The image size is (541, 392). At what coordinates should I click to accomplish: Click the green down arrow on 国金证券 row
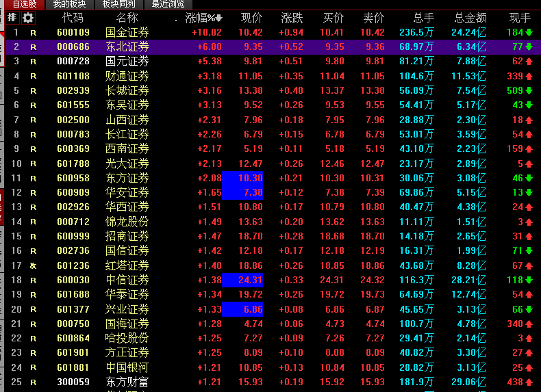click(x=529, y=33)
